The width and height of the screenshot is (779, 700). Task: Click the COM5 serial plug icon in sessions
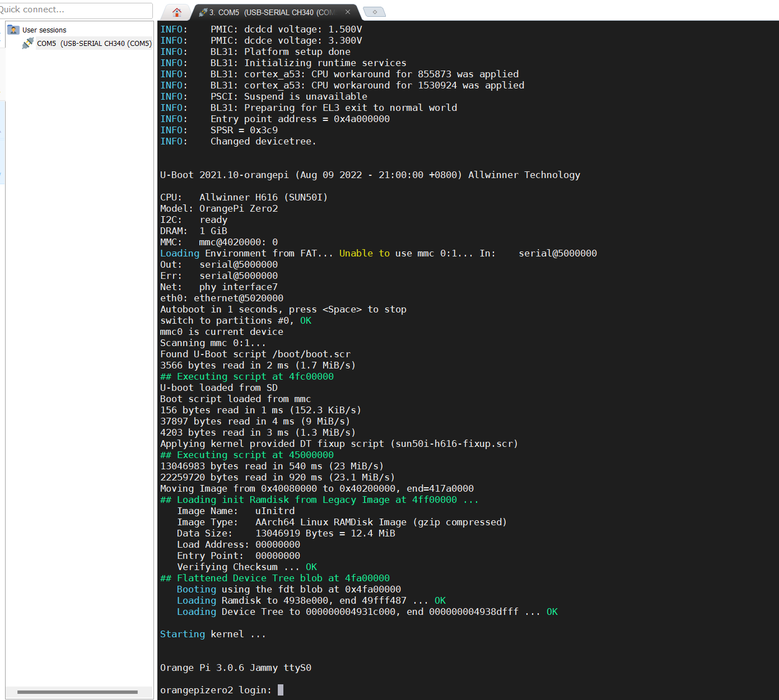[27, 43]
